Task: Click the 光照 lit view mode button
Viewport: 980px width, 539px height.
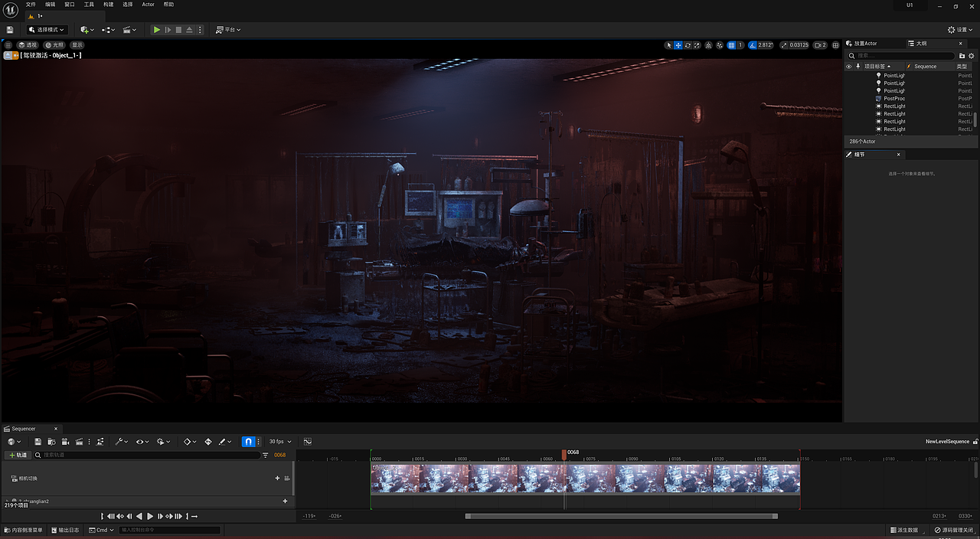Action: (x=54, y=45)
